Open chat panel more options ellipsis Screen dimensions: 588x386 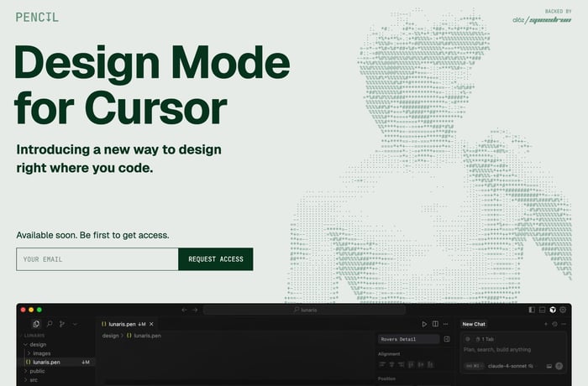(x=564, y=324)
